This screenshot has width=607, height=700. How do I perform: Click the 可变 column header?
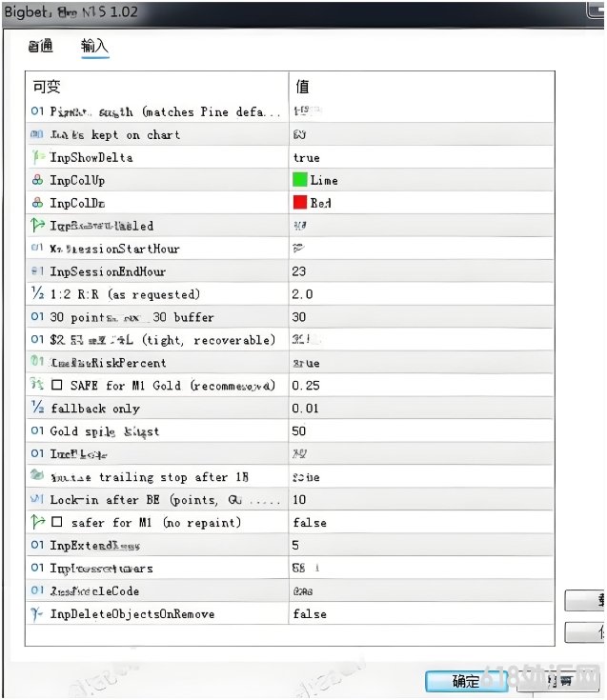coord(47,86)
